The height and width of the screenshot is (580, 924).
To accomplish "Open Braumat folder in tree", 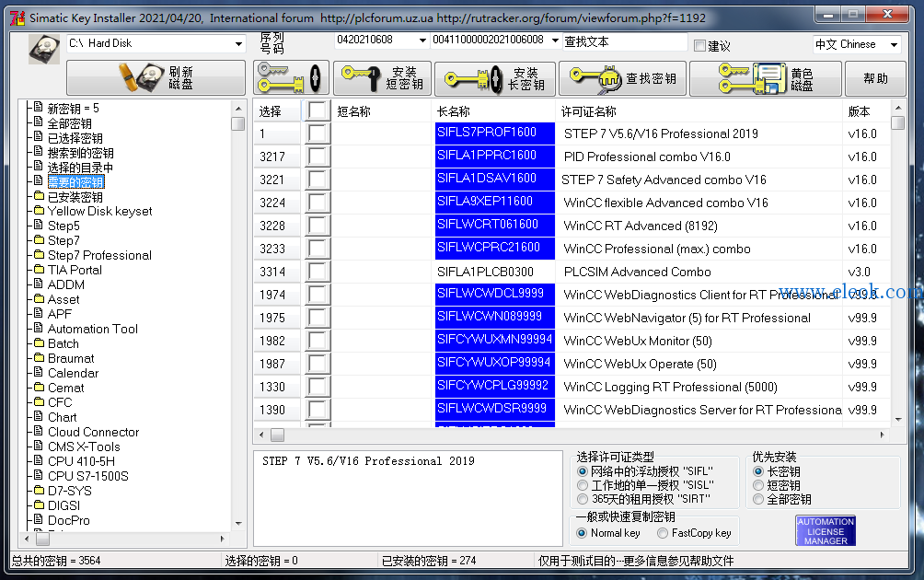I will (71, 358).
